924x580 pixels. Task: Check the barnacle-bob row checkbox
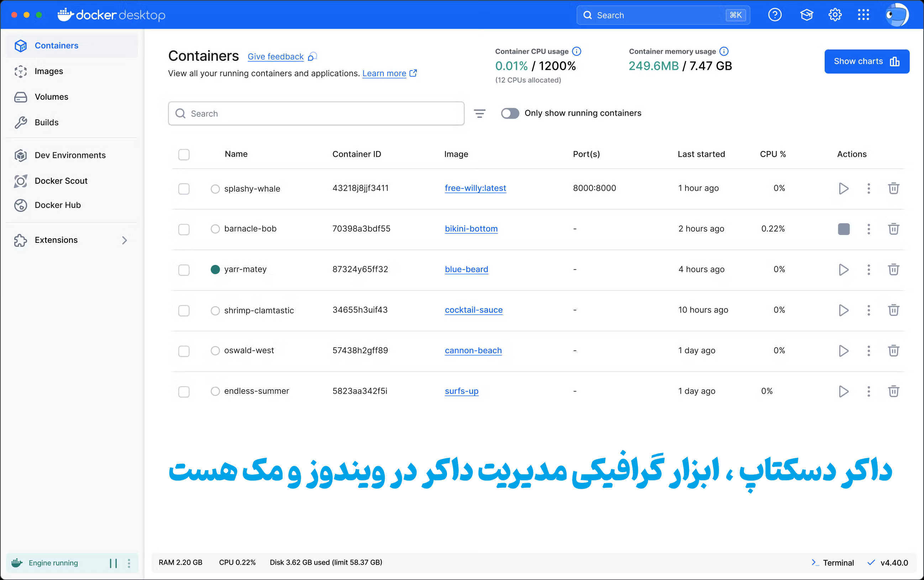pyautogui.click(x=184, y=229)
